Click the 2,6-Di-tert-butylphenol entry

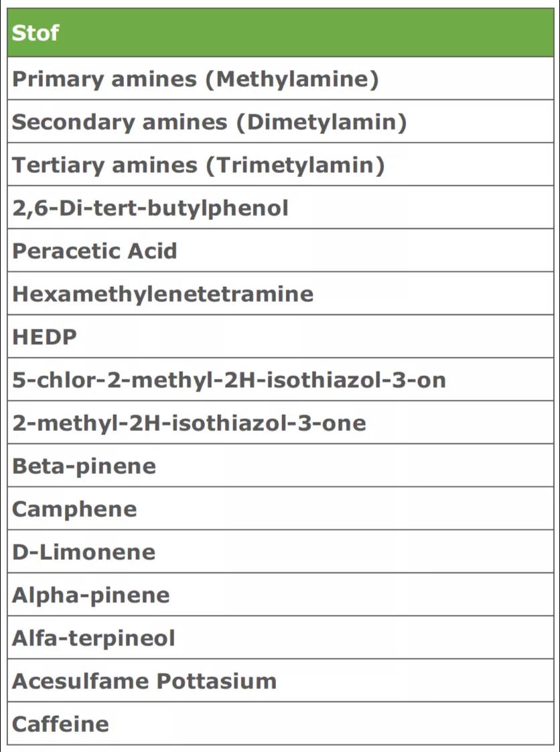point(151,208)
